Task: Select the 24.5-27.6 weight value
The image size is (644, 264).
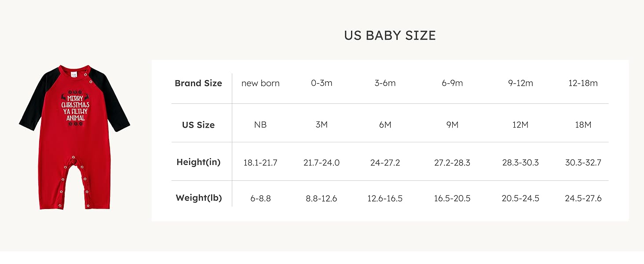Action: [583, 198]
